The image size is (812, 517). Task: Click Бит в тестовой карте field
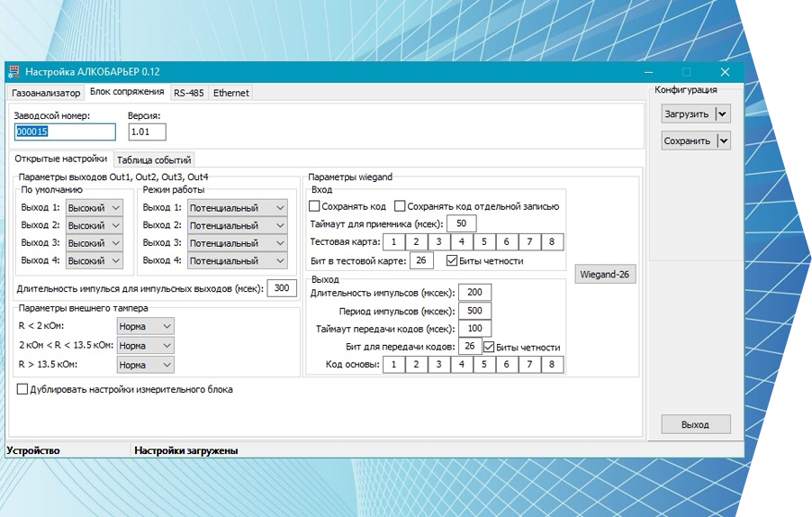421,260
